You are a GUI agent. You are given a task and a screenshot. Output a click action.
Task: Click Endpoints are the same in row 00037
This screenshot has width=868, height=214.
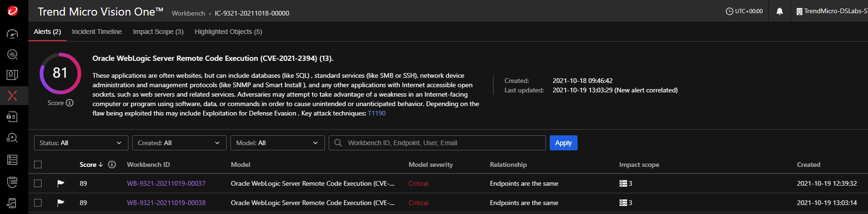tap(524, 183)
